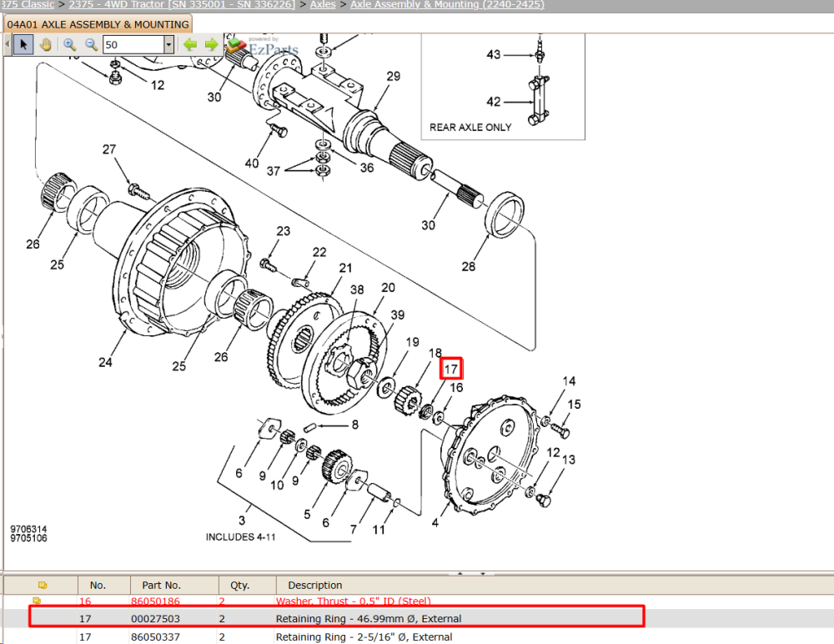Click callout 19 in the diagram

coord(412,342)
